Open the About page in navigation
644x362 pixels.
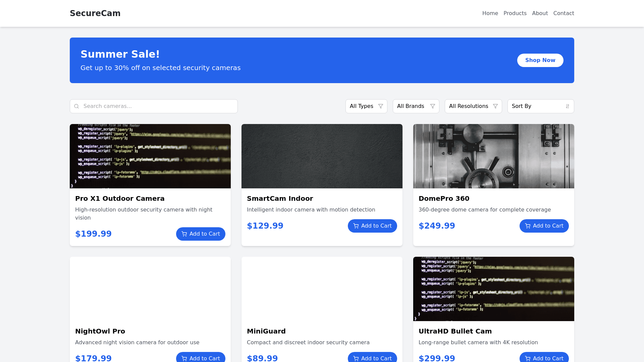click(540, 13)
